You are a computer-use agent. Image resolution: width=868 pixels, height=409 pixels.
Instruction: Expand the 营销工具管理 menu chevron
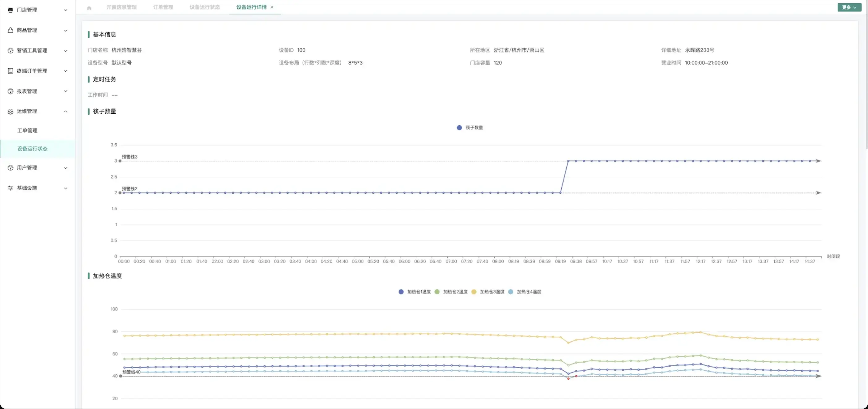tap(65, 51)
